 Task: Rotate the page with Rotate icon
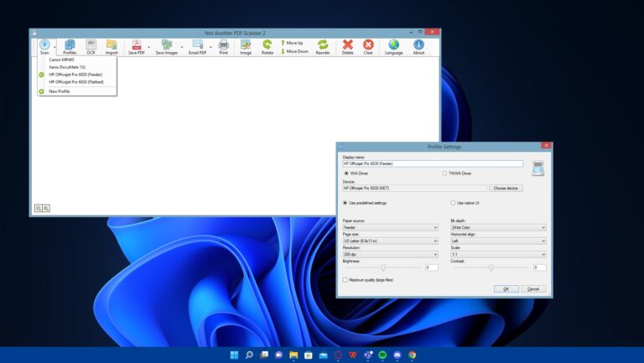click(267, 46)
